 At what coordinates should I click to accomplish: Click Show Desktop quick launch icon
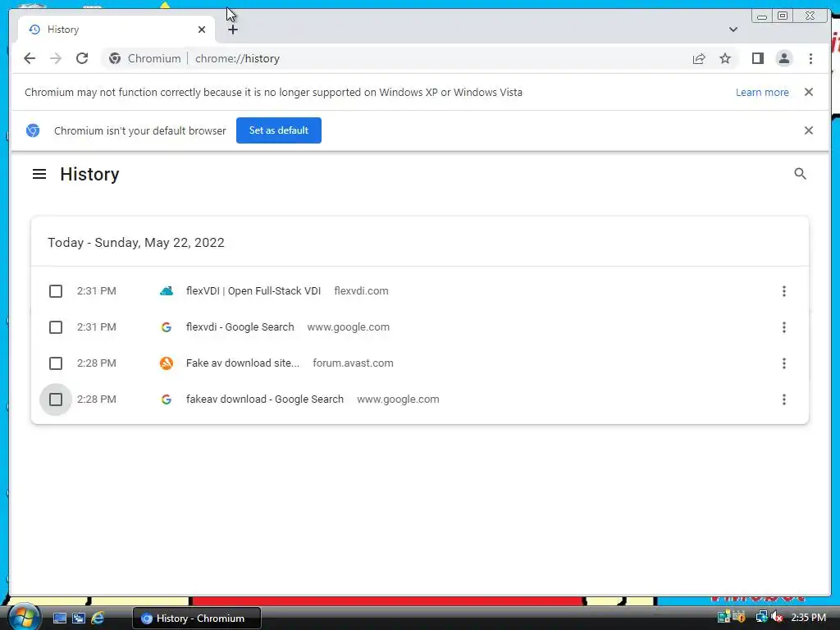point(59,619)
